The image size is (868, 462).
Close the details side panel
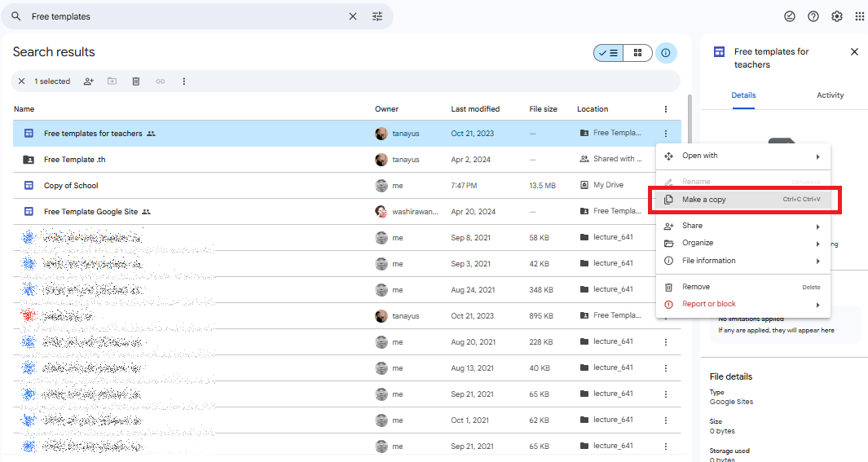pyautogui.click(x=854, y=52)
